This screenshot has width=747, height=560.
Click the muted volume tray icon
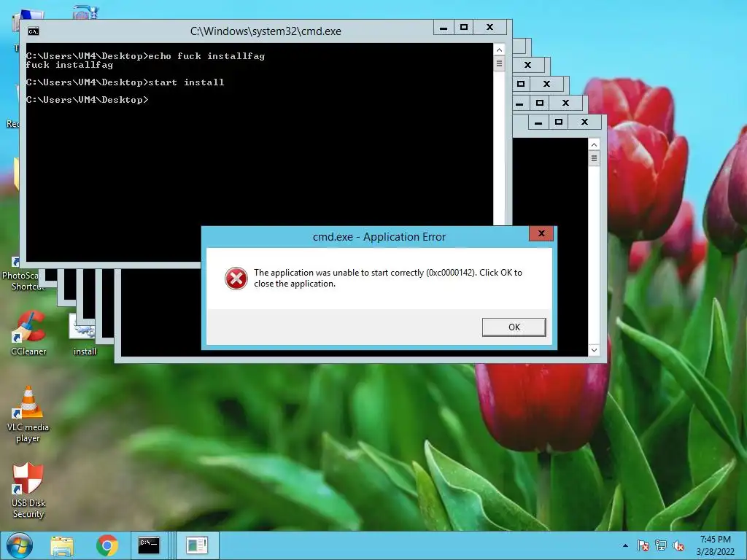(x=678, y=545)
